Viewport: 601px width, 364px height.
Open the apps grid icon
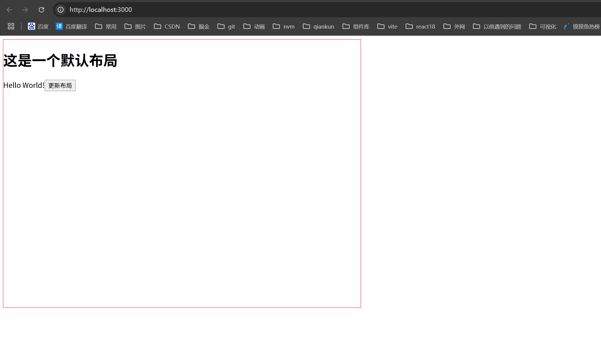[x=11, y=26]
